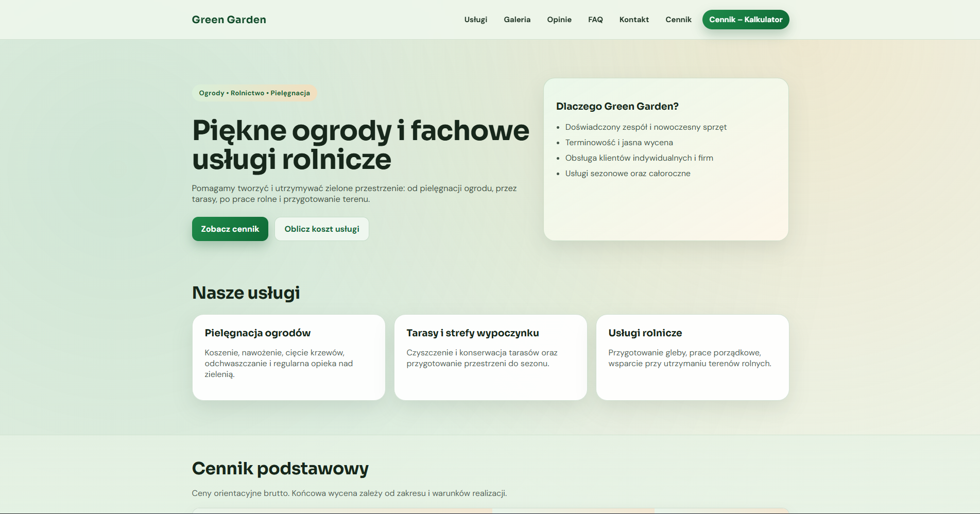Click the Usługi sezonowe oraz całoroczne bullet
Viewport: 980px width, 514px height.
(x=627, y=174)
